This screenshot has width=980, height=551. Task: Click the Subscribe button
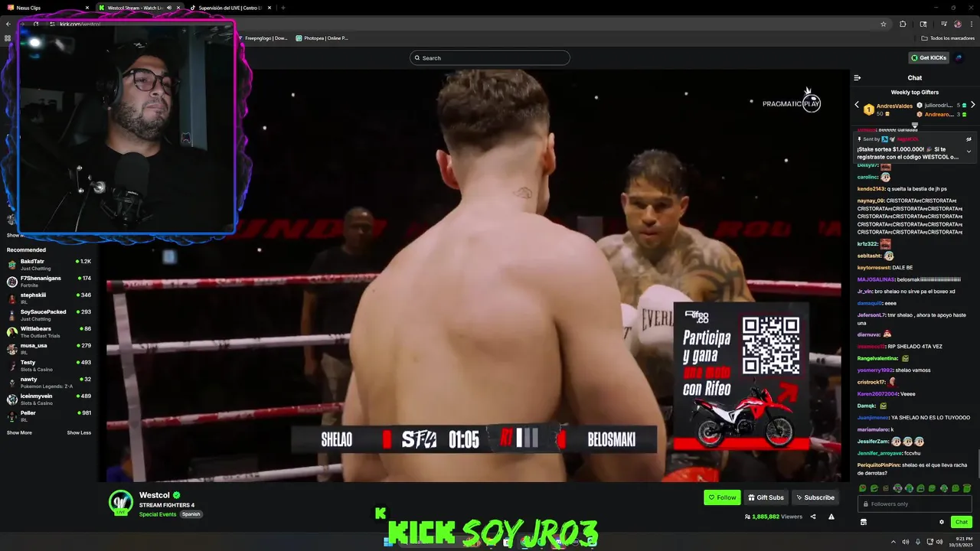tap(815, 497)
